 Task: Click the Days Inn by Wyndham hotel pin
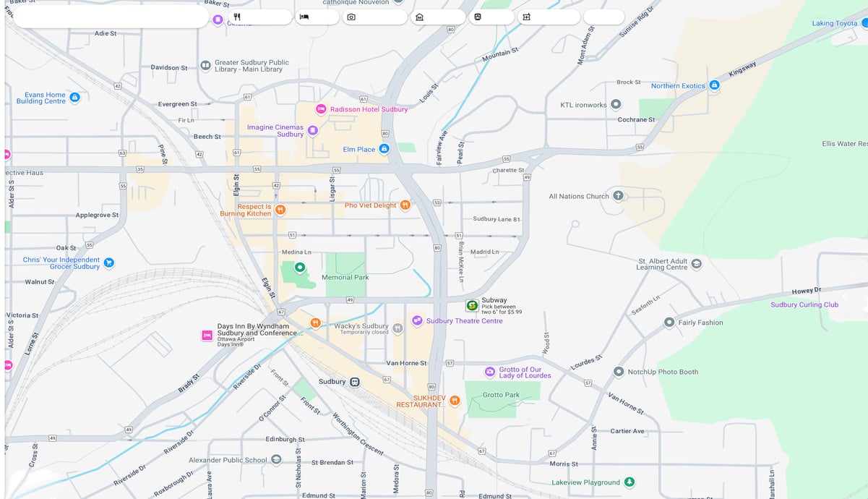coord(207,336)
